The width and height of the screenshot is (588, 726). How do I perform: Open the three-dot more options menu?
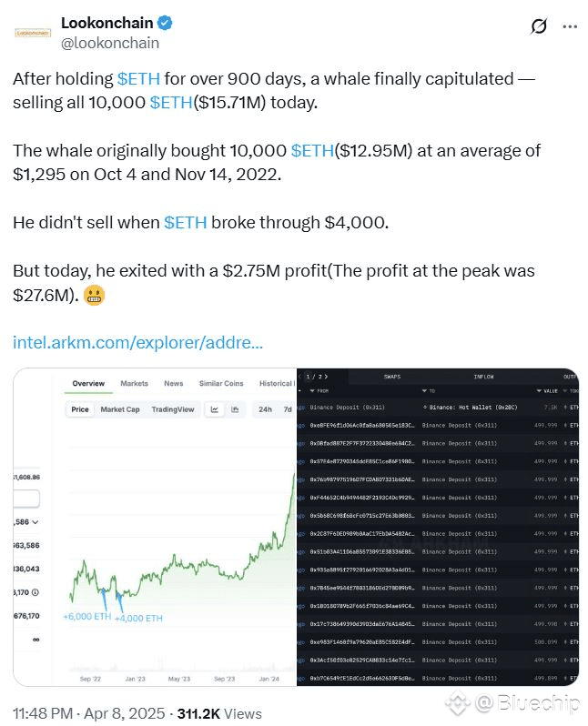570,27
